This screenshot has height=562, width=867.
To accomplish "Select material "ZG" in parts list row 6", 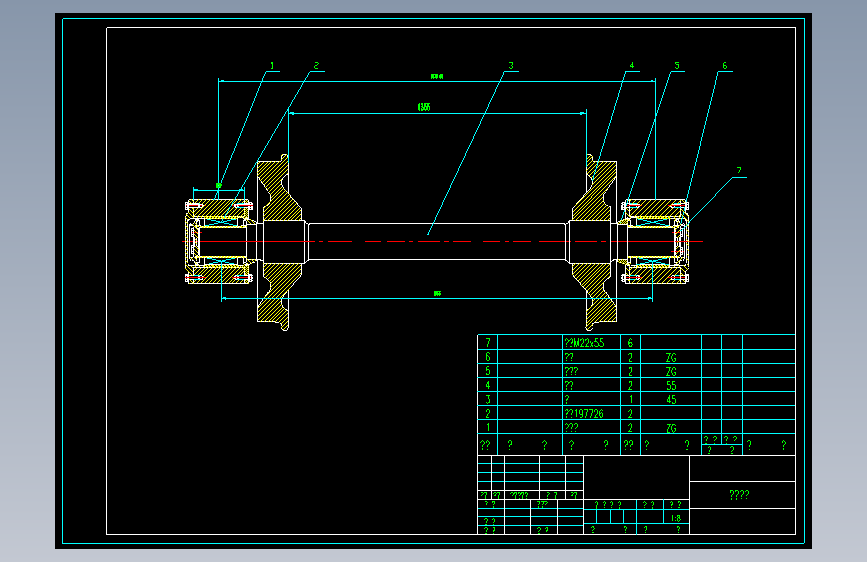I will (671, 357).
